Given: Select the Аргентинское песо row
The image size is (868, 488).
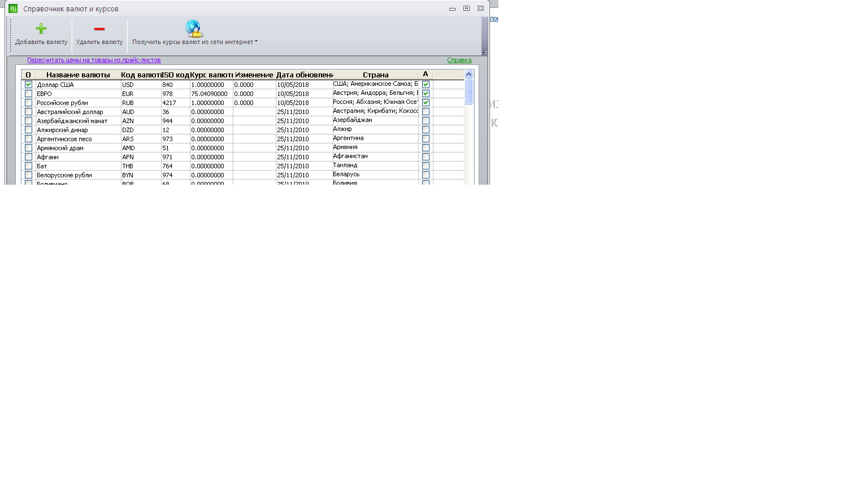Looking at the screenshot, I should (243, 139).
